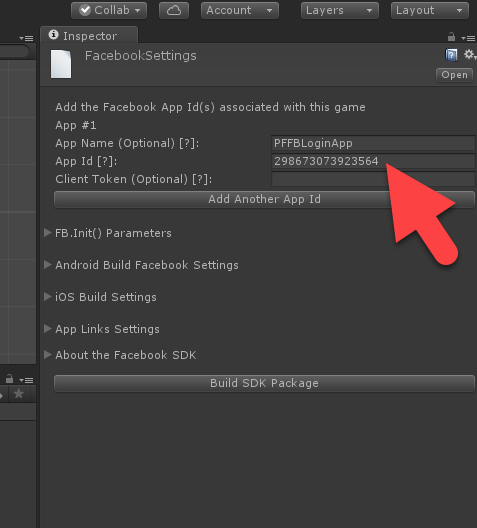This screenshot has width=477, height=528.
Task: Click into the Client Token input field
Action: click(x=373, y=179)
